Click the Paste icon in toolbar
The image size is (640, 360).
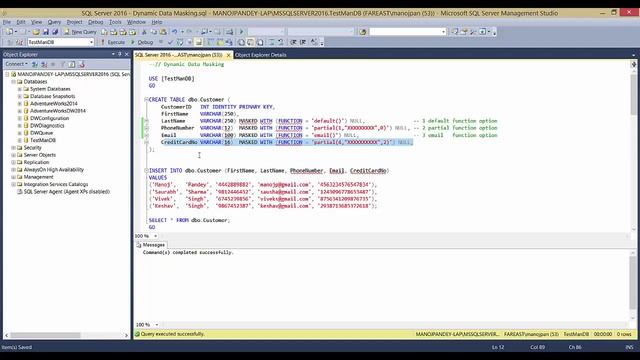point(163,31)
